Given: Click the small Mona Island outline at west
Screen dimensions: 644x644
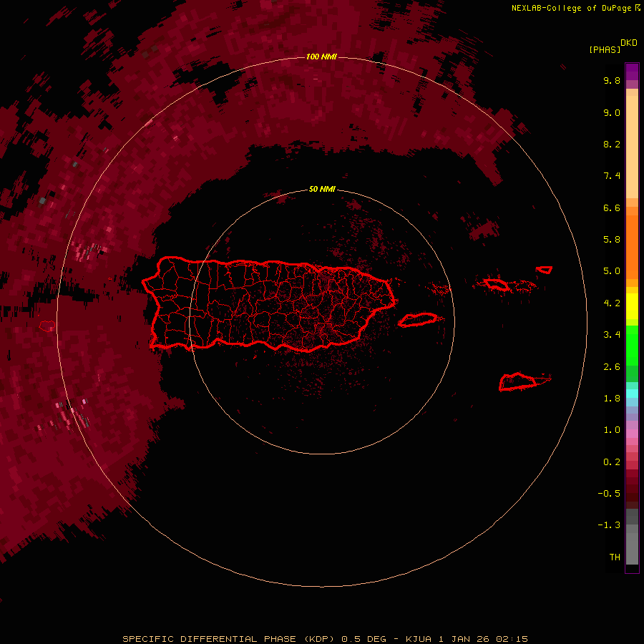Looking at the screenshot, I should pos(47,326).
